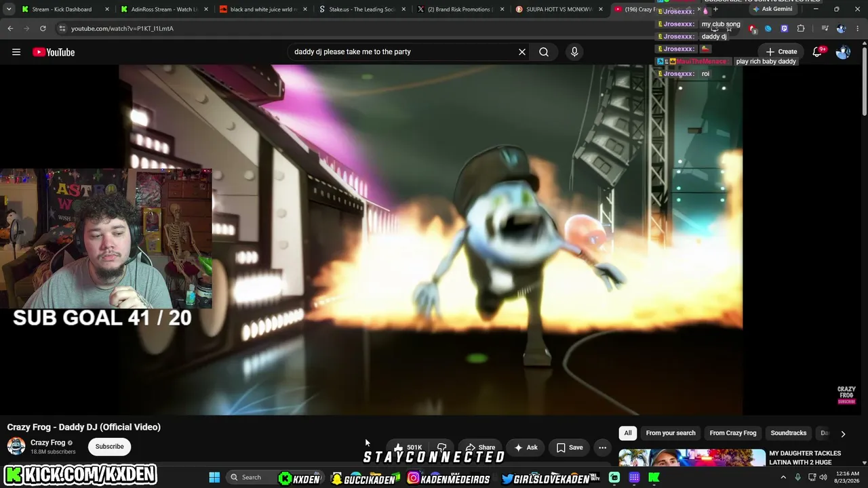This screenshot has height=488, width=868.
Task: Show more filter chips with right arrow
Action: click(843, 434)
